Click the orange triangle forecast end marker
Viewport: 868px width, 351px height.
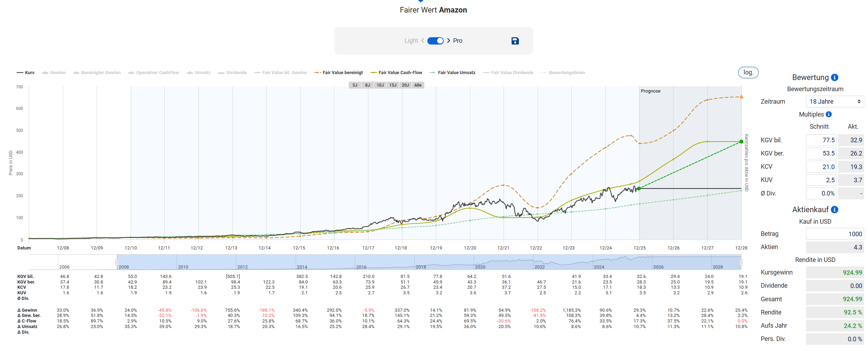coord(741,97)
